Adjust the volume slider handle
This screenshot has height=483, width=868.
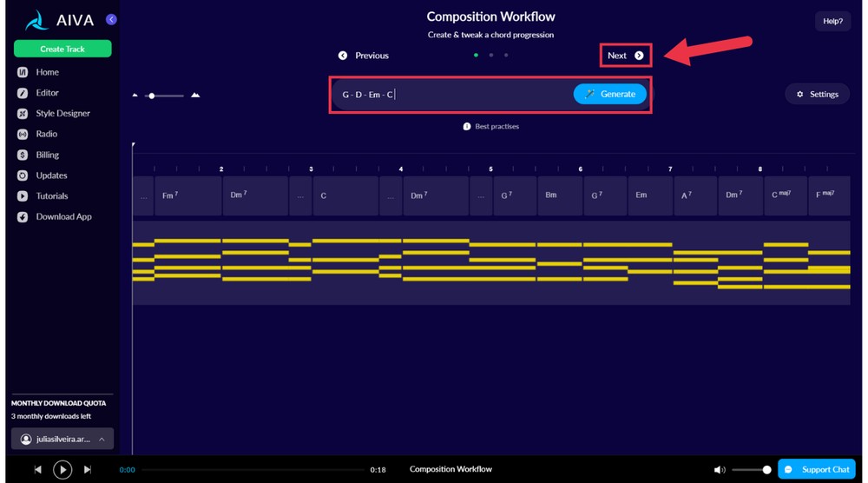(x=766, y=470)
